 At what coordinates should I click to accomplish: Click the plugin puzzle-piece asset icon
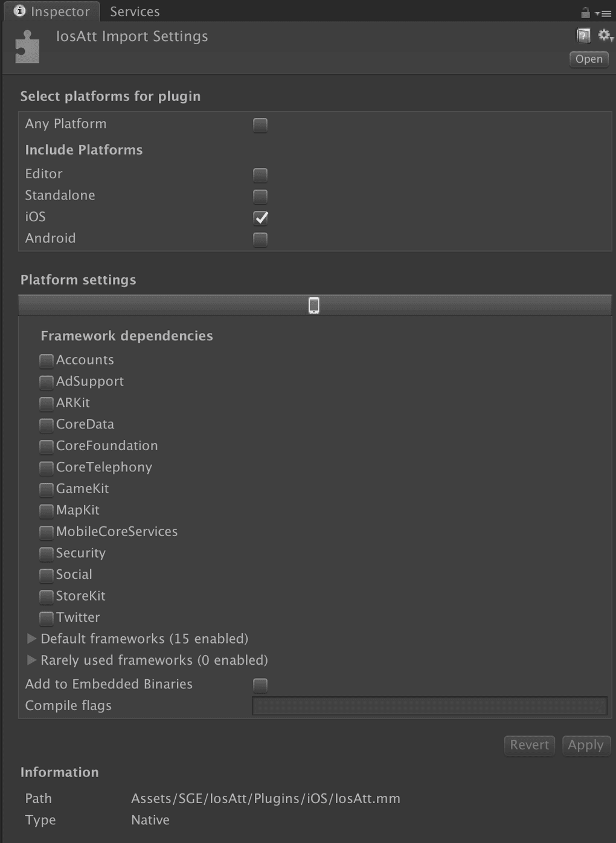(x=27, y=47)
